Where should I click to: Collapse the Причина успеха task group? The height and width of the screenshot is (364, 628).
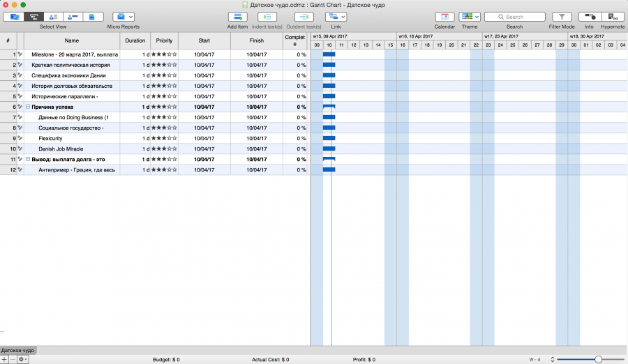point(28,107)
